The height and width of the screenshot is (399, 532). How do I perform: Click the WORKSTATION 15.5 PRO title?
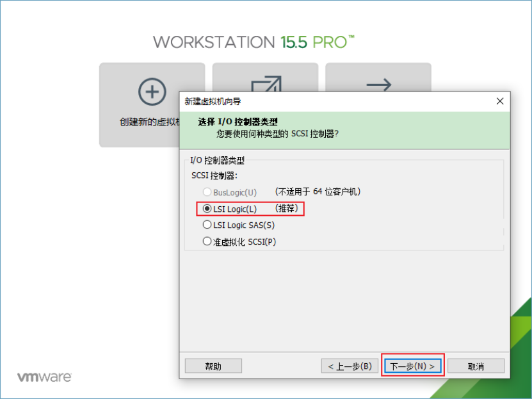[x=254, y=42]
